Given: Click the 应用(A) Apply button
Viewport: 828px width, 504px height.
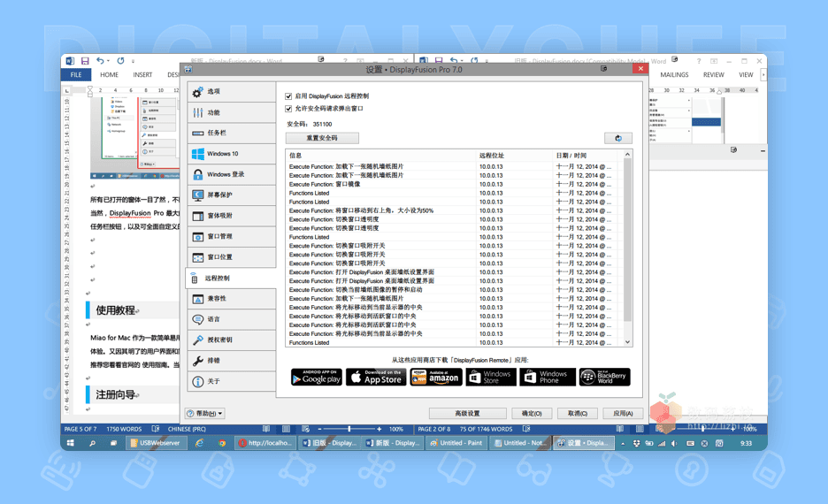Looking at the screenshot, I should coord(623,413).
